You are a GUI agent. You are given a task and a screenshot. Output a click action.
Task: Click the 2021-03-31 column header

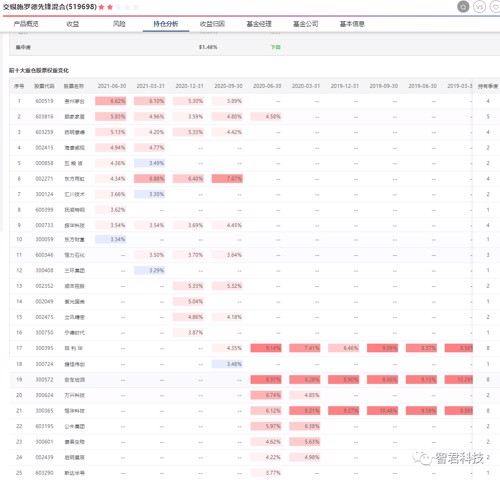(151, 86)
